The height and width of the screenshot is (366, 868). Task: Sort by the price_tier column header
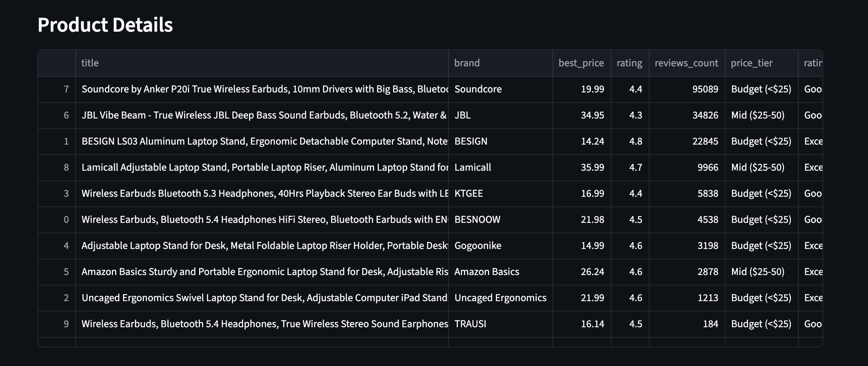click(x=751, y=63)
